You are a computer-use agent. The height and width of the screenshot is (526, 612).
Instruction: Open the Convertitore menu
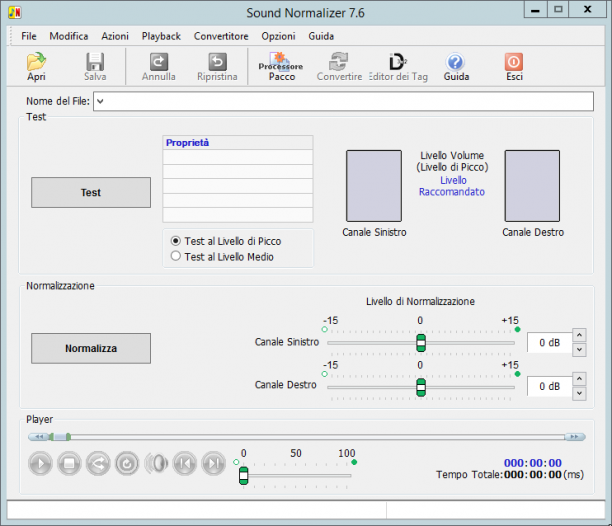point(221,36)
